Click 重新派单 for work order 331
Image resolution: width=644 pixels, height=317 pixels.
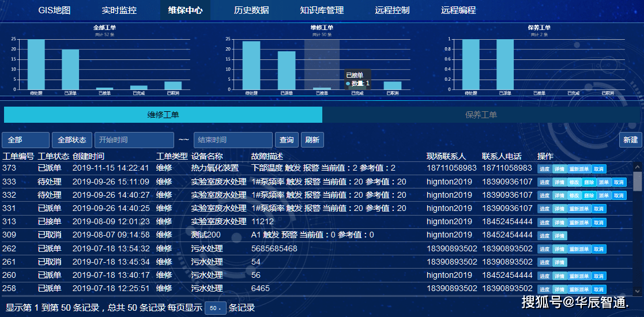point(579,209)
